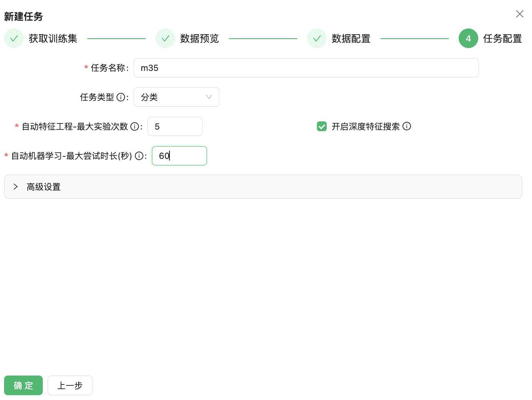The image size is (532, 400).
Task: Click info icon beside 开启深度特征搜索
Action: pyautogui.click(x=407, y=126)
